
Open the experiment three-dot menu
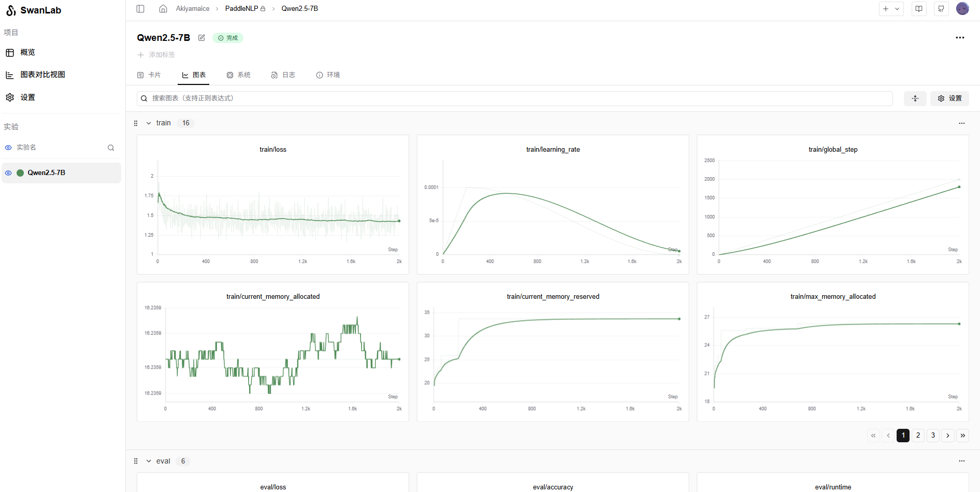pyautogui.click(x=960, y=38)
